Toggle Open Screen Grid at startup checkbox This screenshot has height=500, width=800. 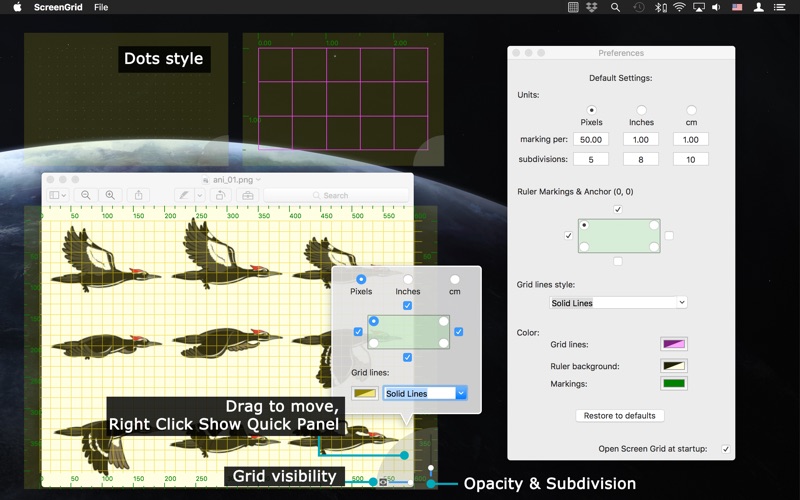726,449
